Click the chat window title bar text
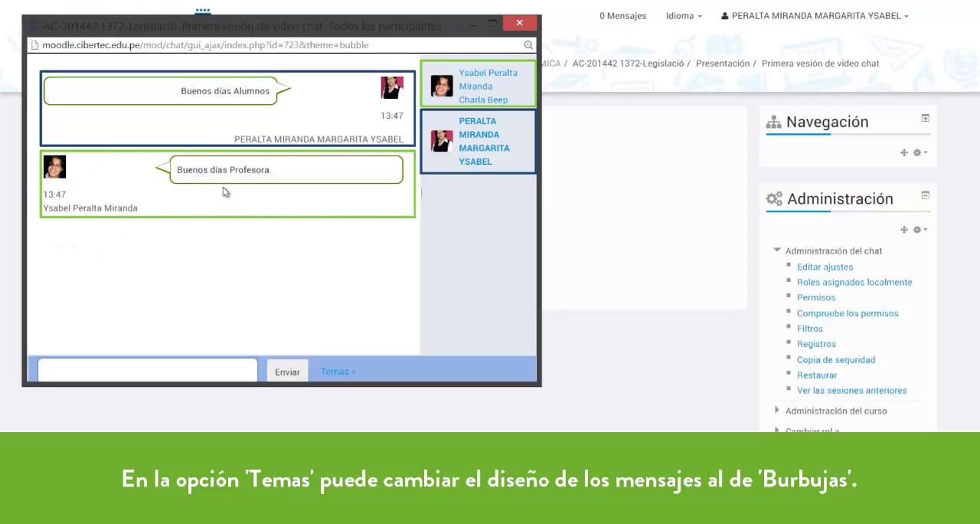The image size is (980, 524). tap(242, 26)
